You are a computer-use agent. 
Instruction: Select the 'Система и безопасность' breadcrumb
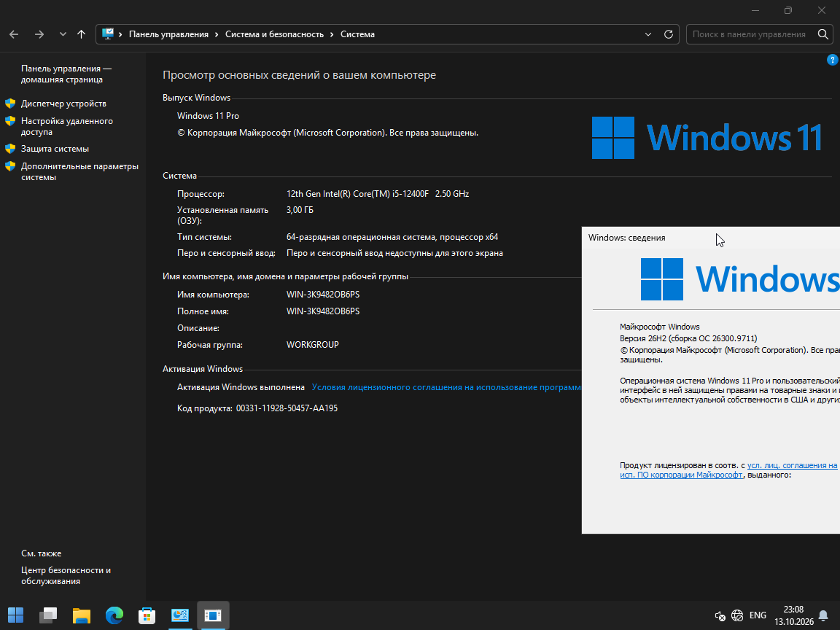(274, 34)
